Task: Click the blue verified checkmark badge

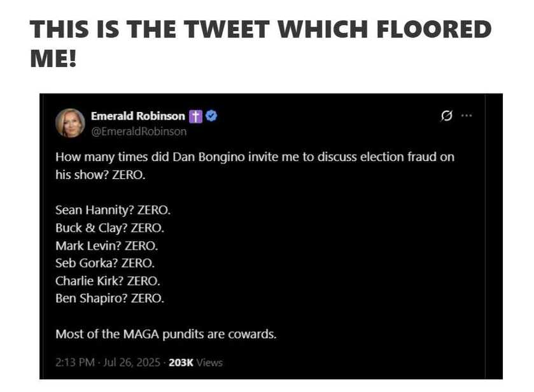Action: click(211, 116)
